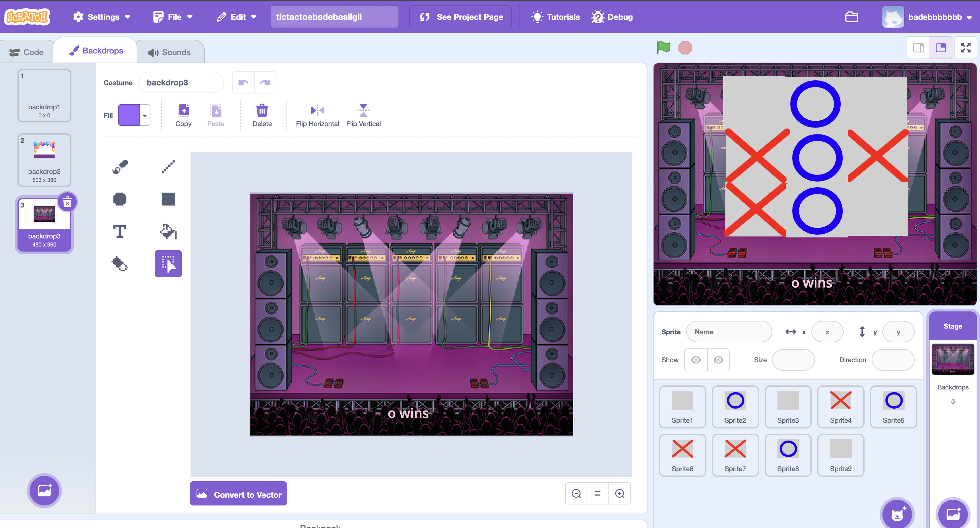980x528 pixels.
Task: Click the Flip Horizontal icon
Action: pyautogui.click(x=317, y=110)
